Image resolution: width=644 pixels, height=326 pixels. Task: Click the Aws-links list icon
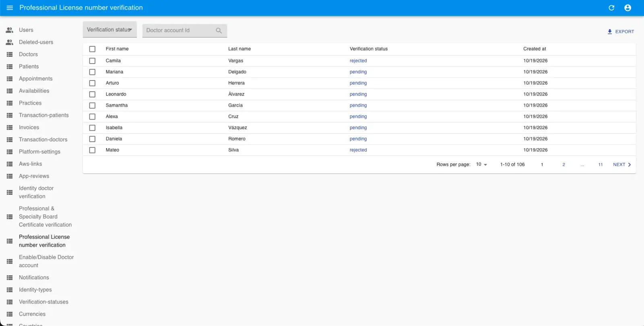pos(10,164)
